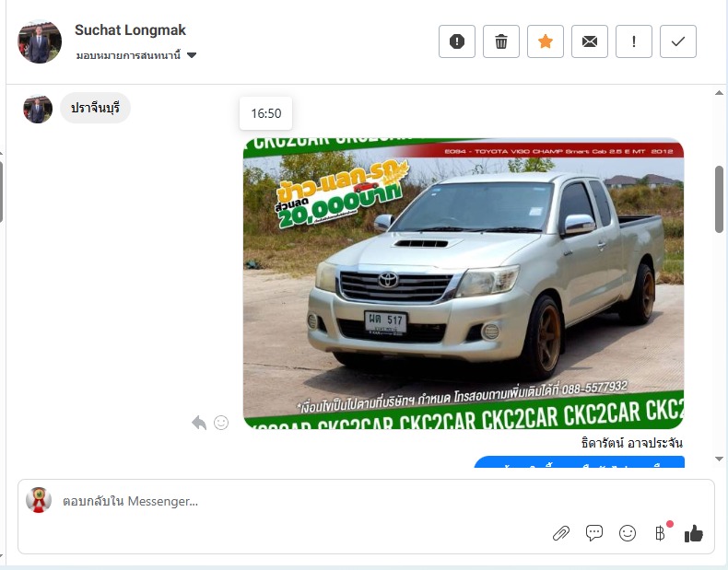Screen dimensions: 728x570
Task: Click the page avatar in reply box
Action: (39, 500)
